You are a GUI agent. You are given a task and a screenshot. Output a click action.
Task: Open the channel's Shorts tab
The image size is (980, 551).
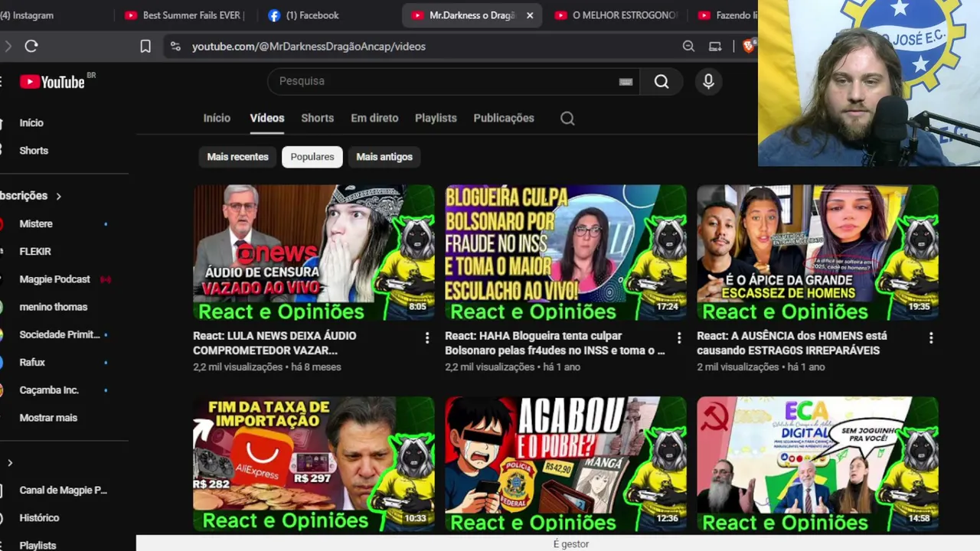[318, 118]
